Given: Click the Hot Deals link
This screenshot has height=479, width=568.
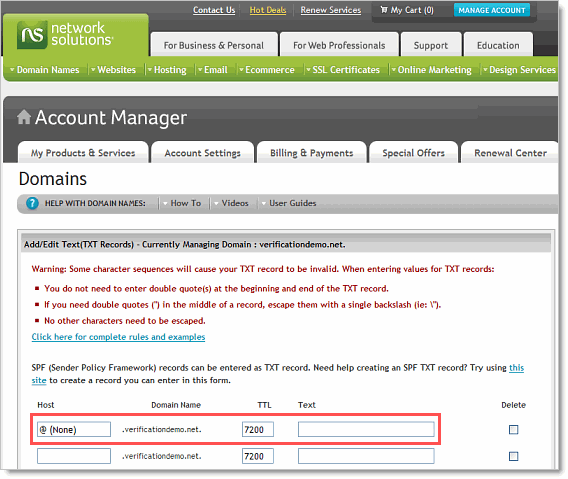Looking at the screenshot, I should click(268, 10).
